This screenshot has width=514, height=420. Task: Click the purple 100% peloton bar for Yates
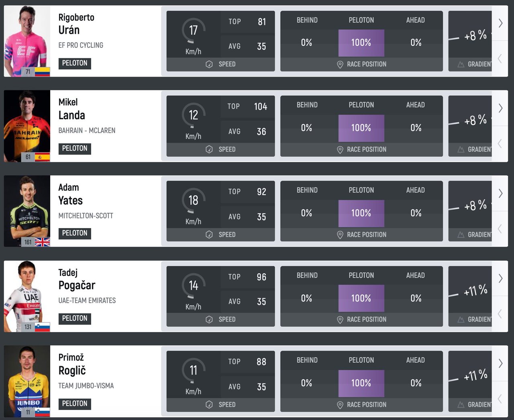coord(361,213)
